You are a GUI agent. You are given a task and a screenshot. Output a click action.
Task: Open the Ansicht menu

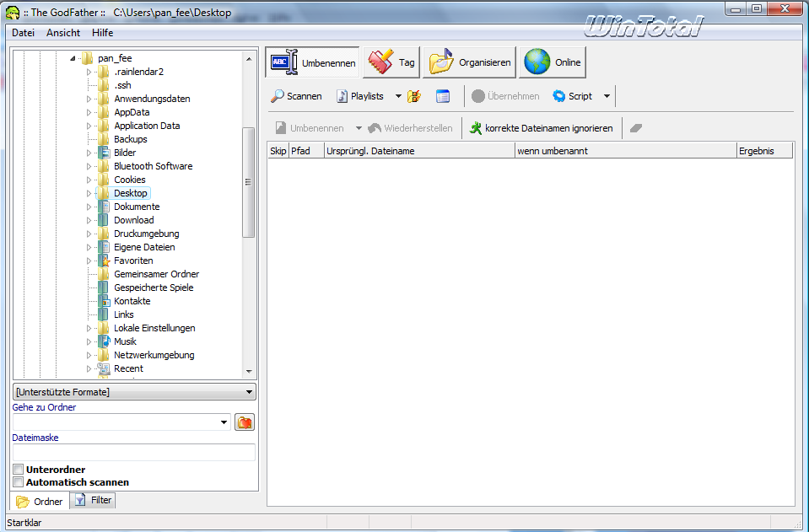pos(63,33)
